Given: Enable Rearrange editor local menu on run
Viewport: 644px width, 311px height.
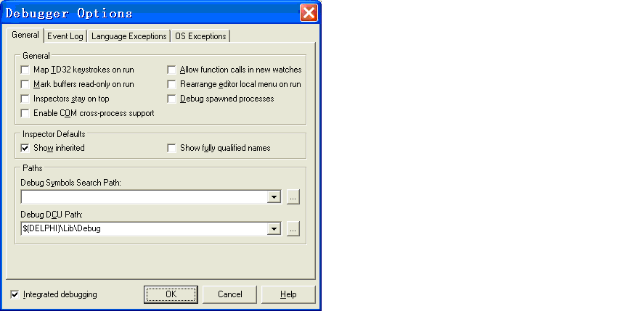Looking at the screenshot, I should point(171,84).
